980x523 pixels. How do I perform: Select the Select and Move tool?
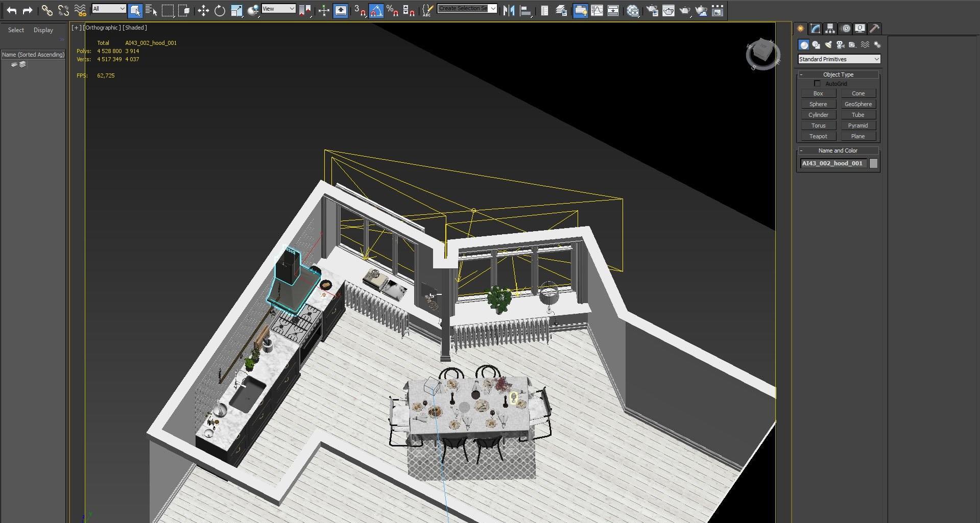[x=203, y=10]
